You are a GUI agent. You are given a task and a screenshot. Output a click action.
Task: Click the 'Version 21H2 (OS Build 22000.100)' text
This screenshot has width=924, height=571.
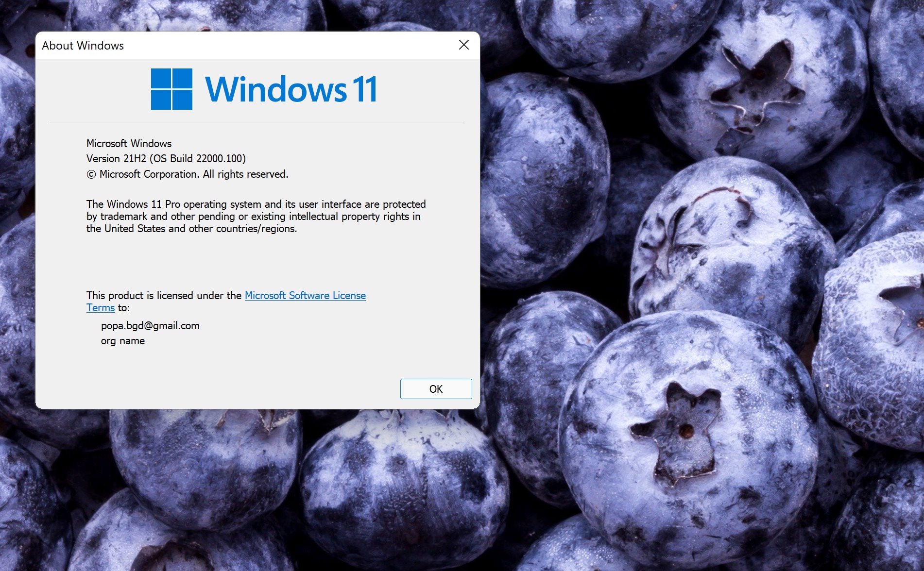click(x=166, y=158)
